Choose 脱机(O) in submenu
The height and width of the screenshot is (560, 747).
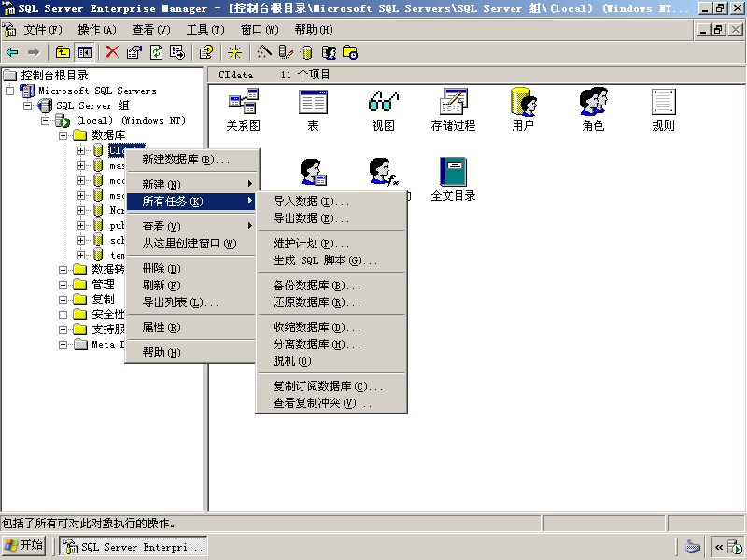pyautogui.click(x=331, y=361)
